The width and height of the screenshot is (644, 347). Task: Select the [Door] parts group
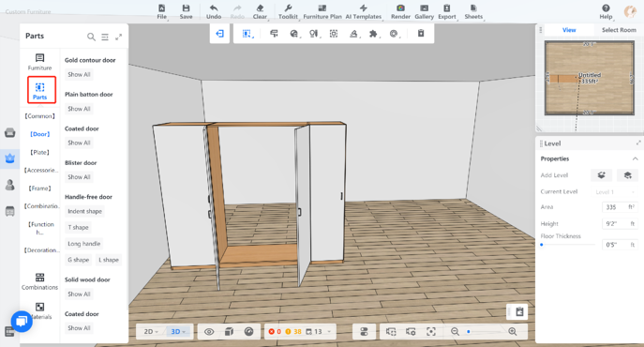click(39, 134)
